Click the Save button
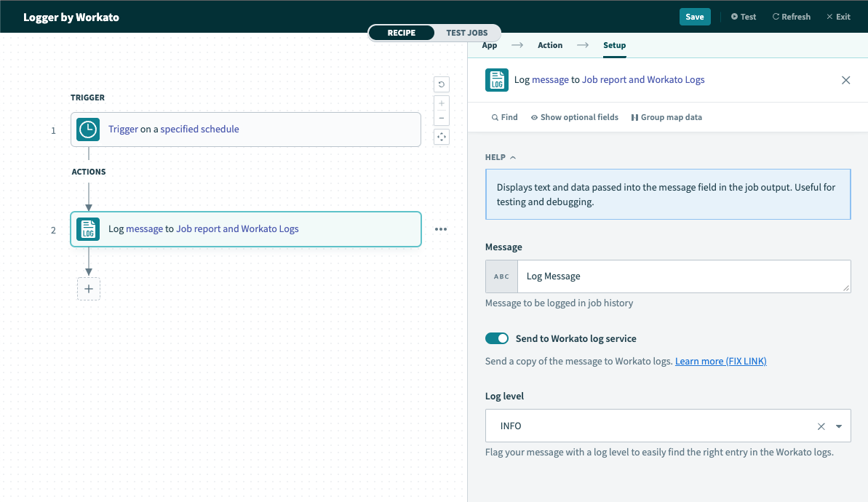 tap(694, 17)
